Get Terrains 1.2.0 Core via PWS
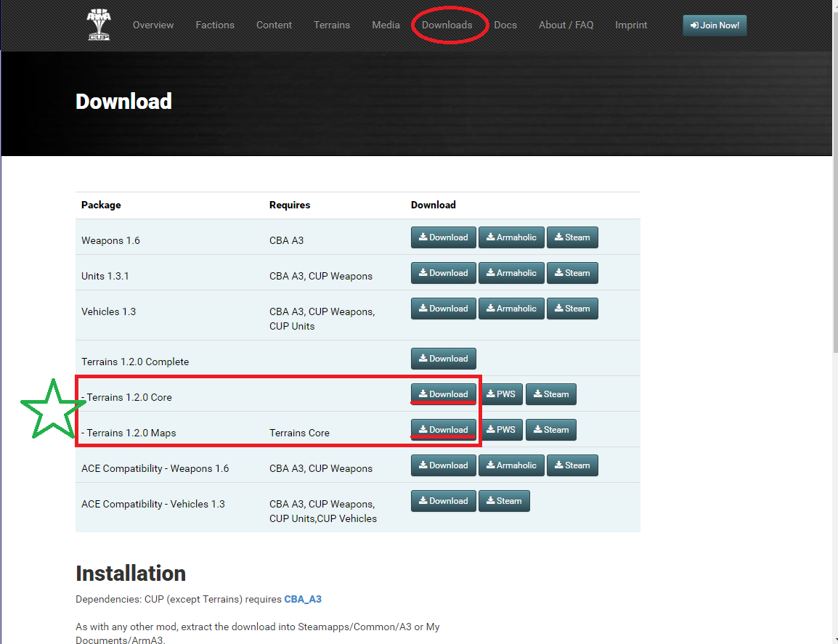This screenshot has width=838, height=644. pos(501,394)
